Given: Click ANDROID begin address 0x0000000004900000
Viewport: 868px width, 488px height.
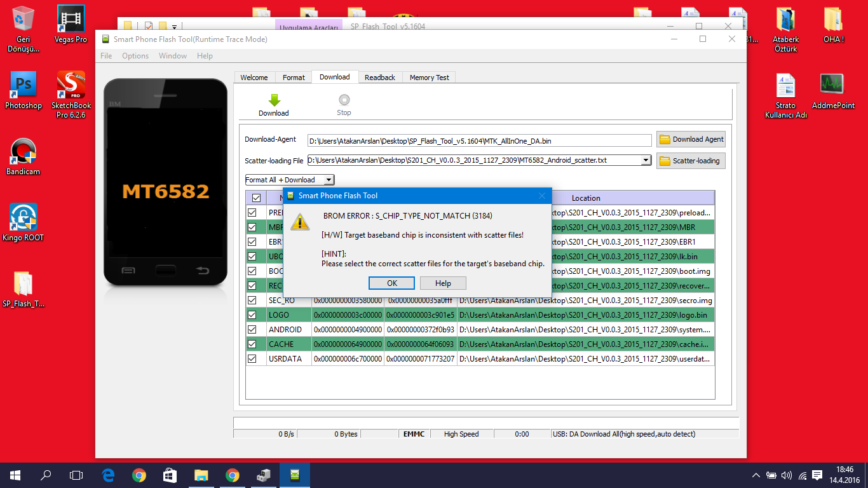Looking at the screenshot, I should coord(348,329).
